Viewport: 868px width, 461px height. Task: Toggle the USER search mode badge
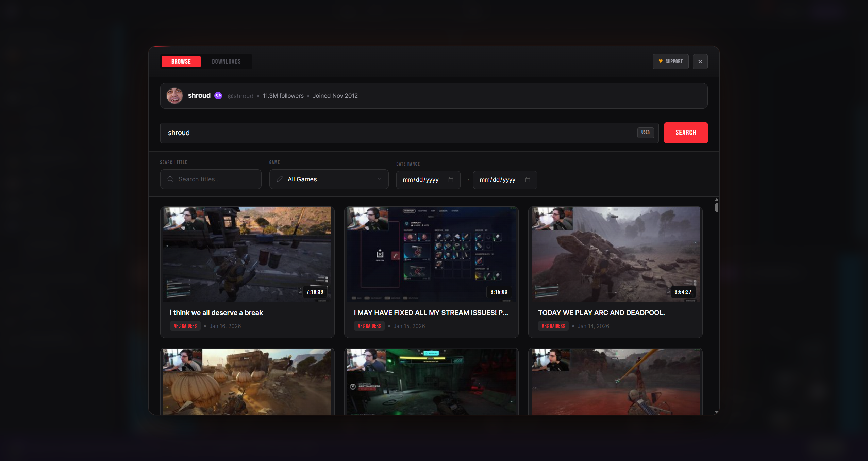(645, 133)
